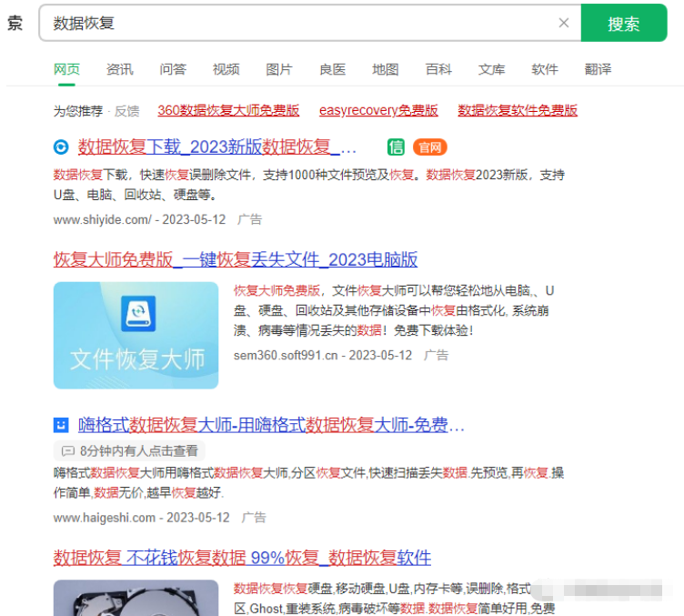This screenshot has height=616, width=684.
Task: Click the chat bubble icon by 8分钟内有人点击查看
Action: (x=67, y=450)
